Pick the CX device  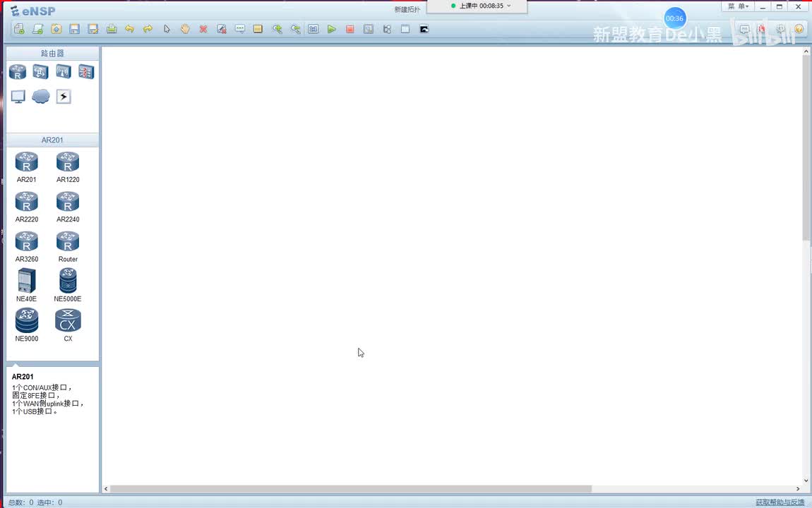coord(68,325)
